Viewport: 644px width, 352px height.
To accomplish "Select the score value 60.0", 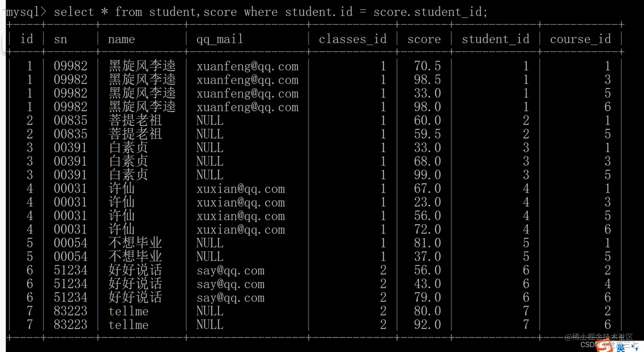I will pos(428,121).
